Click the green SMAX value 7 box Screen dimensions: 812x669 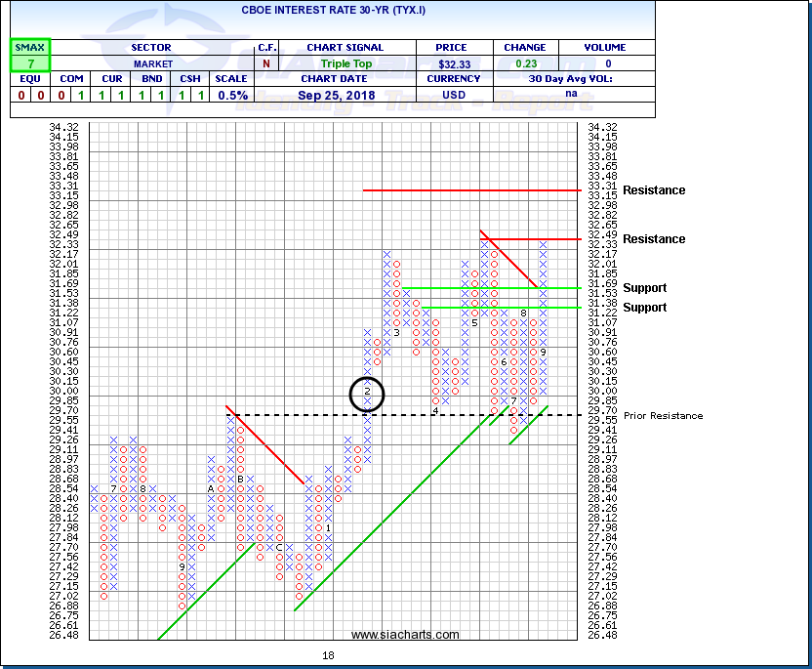tap(29, 63)
